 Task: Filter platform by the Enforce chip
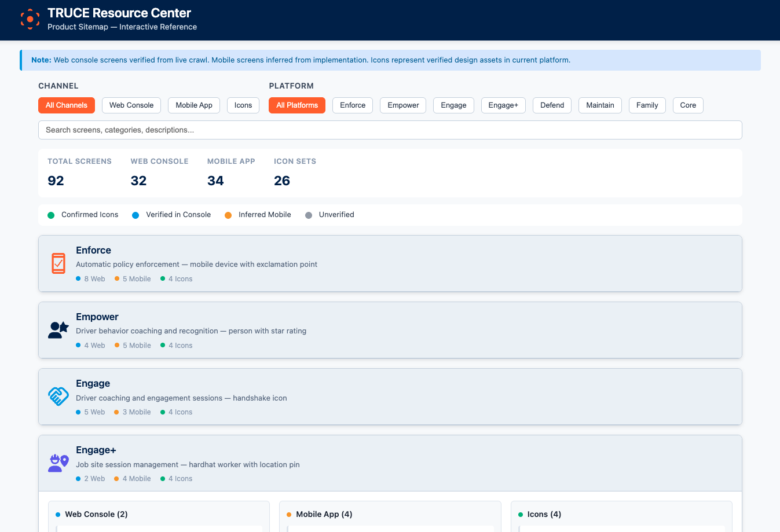pyautogui.click(x=353, y=105)
